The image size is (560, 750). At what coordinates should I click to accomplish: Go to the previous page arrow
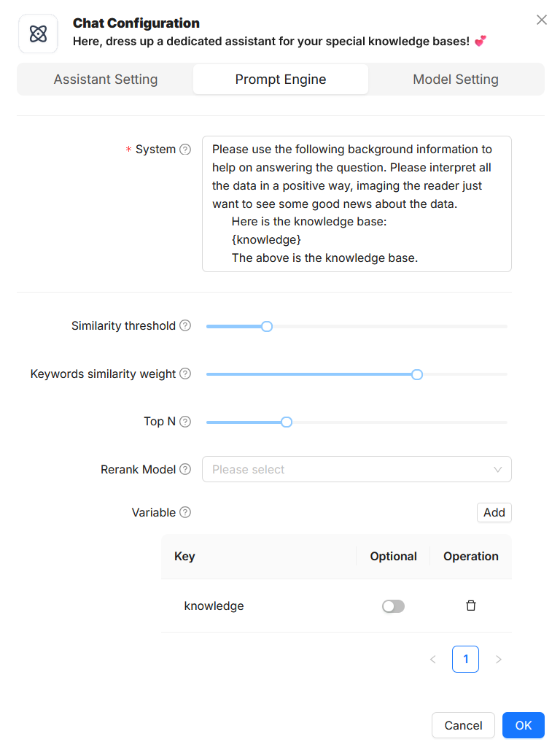[433, 660]
